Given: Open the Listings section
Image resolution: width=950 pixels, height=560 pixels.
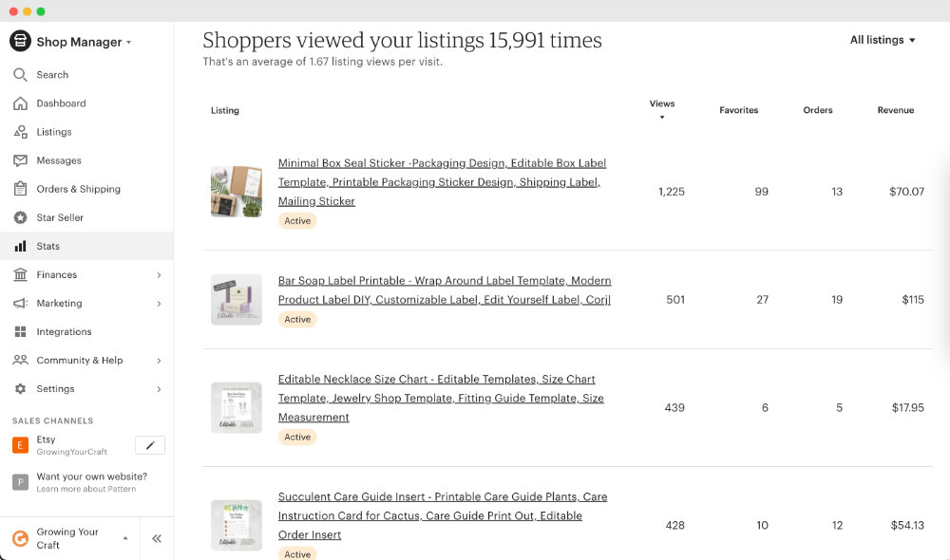Looking at the screenshot, I should (55, 131).
